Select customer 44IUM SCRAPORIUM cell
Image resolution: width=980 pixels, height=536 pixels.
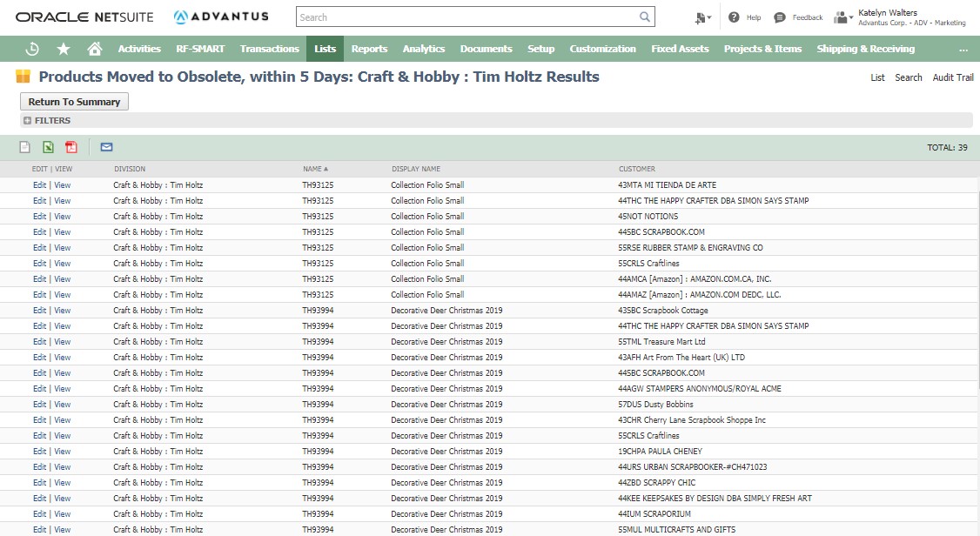(x=654, y=513)
